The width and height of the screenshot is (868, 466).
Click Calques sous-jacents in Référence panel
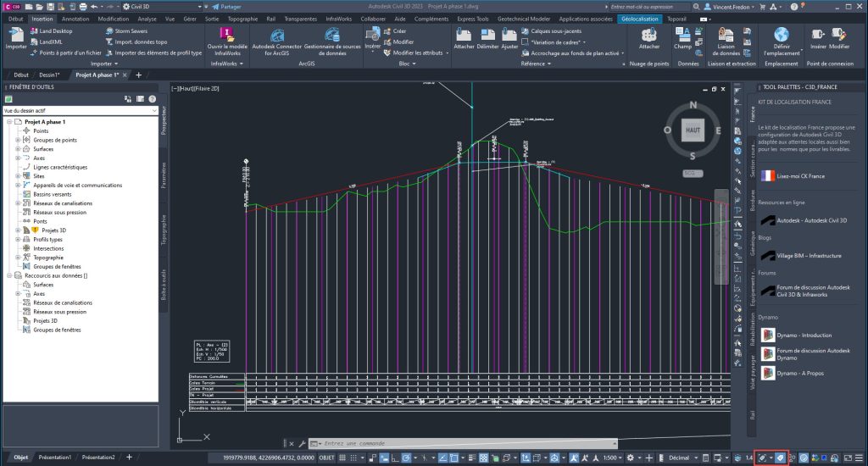(x=551, y=31)
